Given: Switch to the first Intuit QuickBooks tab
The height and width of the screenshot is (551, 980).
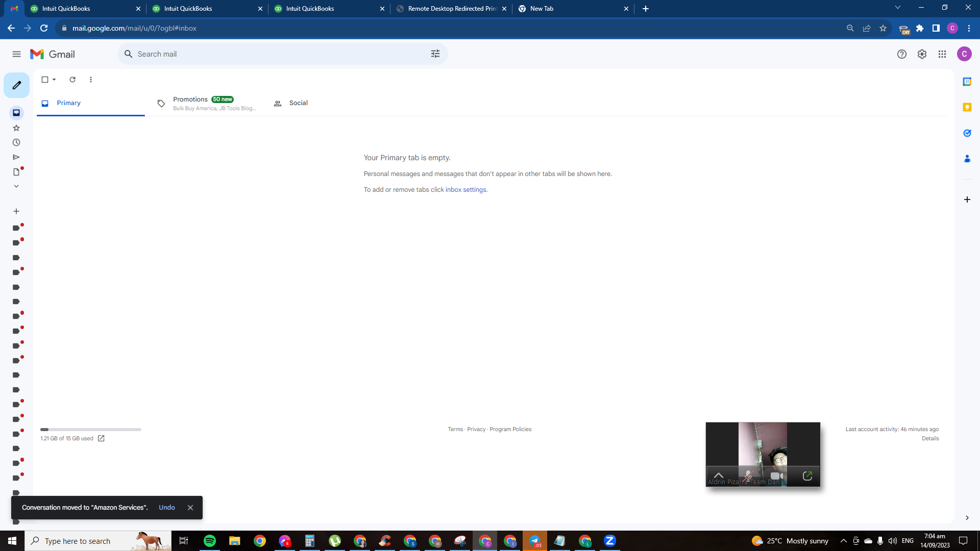Looking at the screenshot, I should [x=85, y=9].
